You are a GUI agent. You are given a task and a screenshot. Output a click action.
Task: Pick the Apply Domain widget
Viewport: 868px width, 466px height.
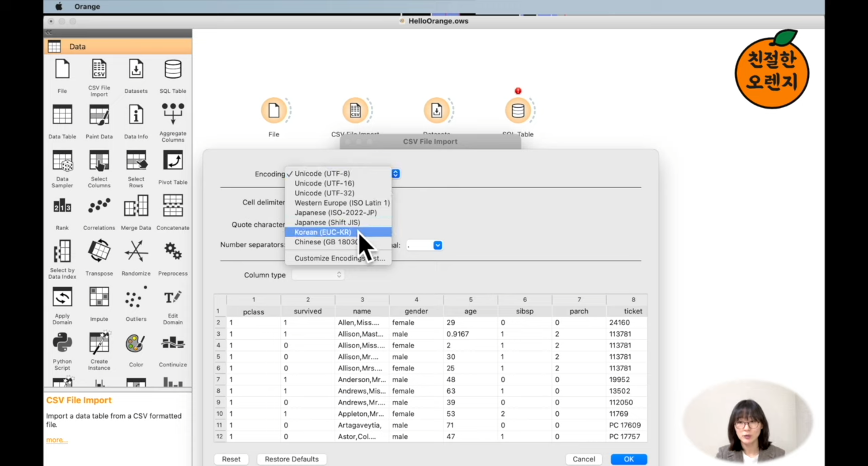point(62,306)
